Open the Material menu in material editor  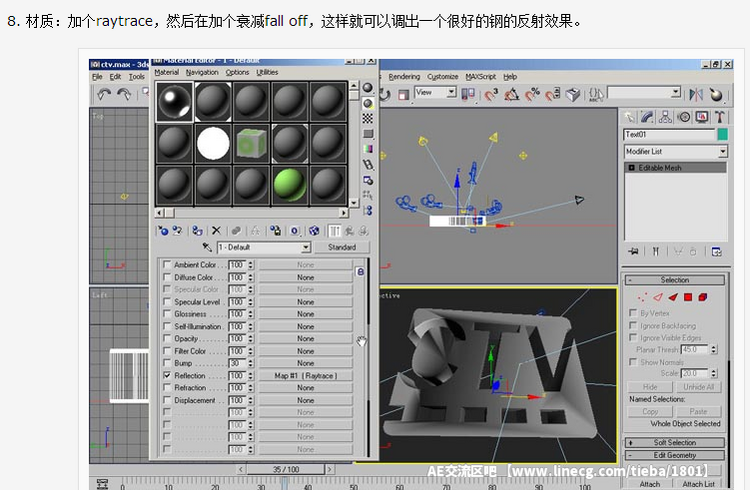(x=166, y=72)
